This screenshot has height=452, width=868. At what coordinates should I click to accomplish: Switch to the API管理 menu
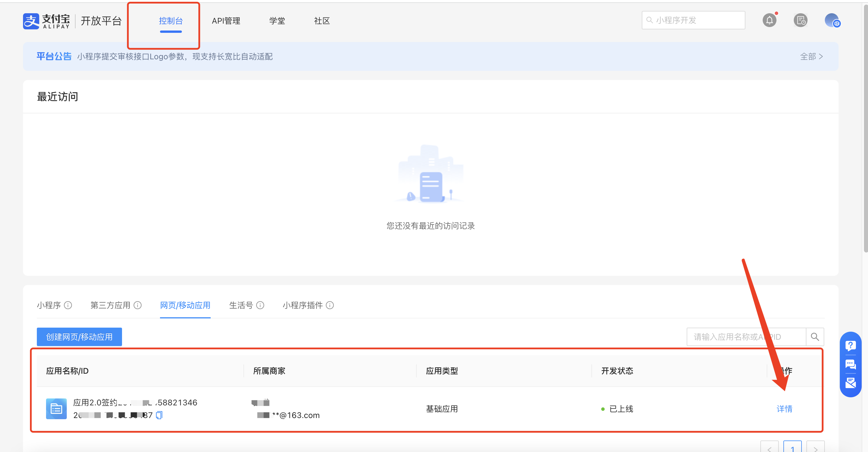(226, 21)
